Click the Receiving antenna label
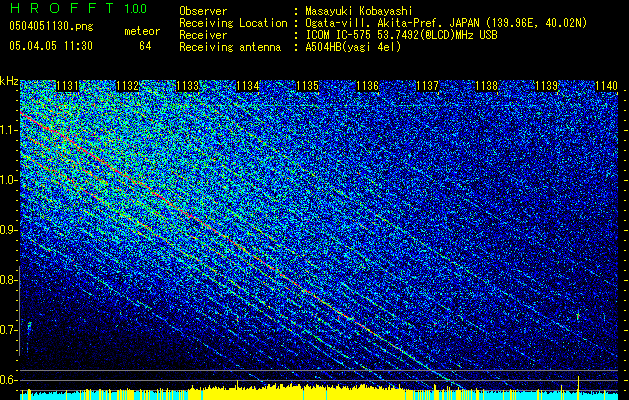Viewport: 629px width, 400px height. point(230,47)
